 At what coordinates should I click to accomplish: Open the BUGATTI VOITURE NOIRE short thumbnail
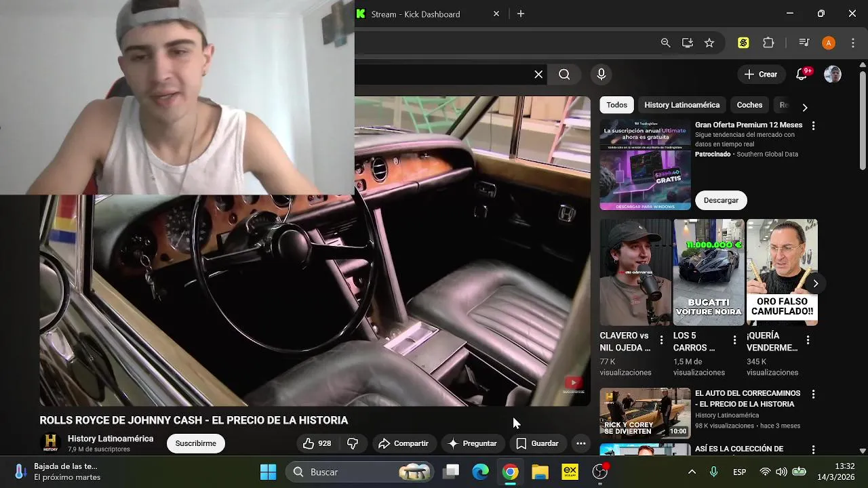click(x=709, y=272)
